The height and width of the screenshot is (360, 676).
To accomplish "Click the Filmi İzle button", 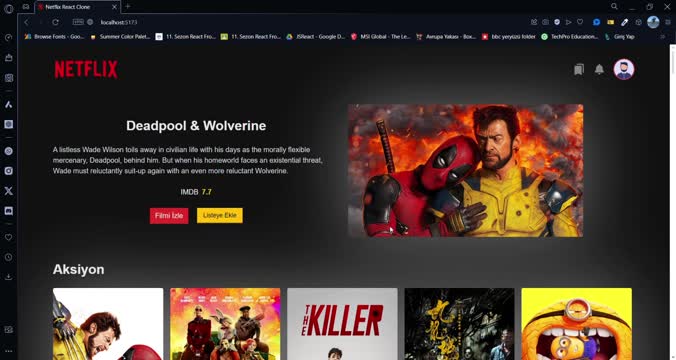I will pyautogui.click(x=169, y=216).
